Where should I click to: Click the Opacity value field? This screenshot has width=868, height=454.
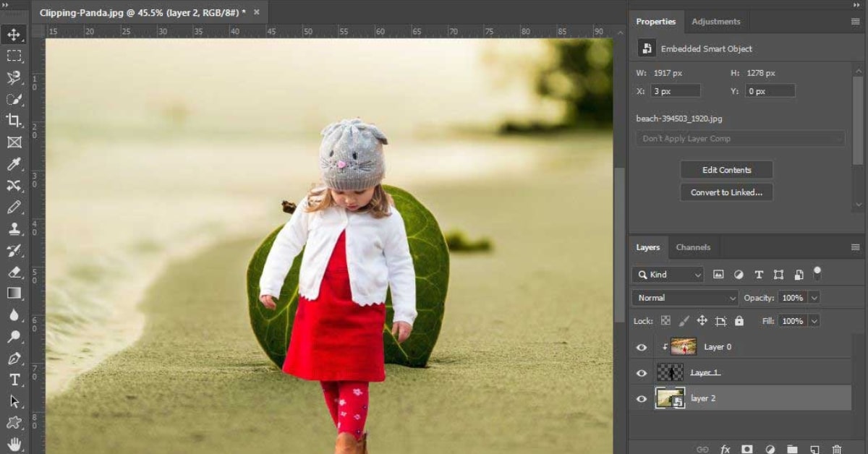(793, 298)
